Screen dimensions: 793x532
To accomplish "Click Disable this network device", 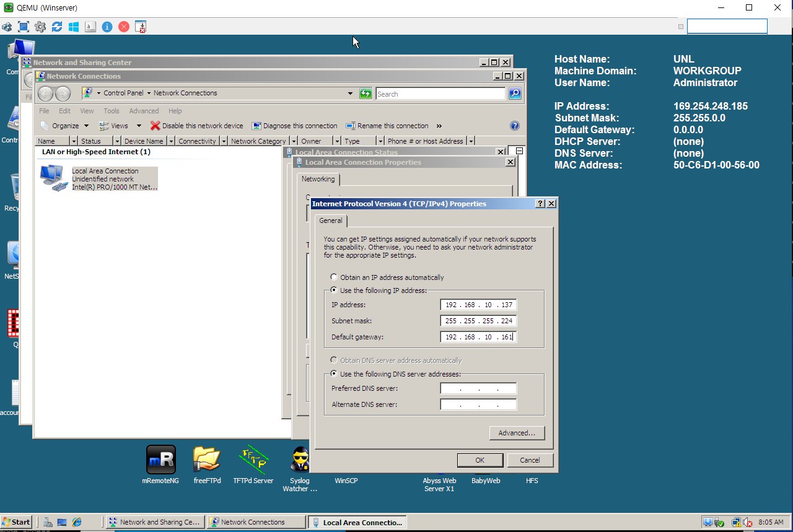I will (x=197, y=126).
